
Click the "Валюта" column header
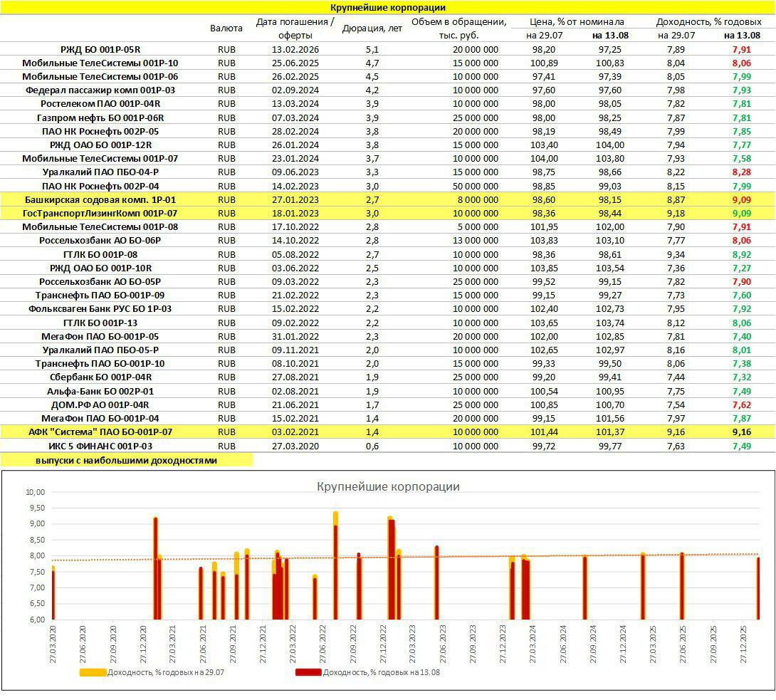[x=226, y=28]
